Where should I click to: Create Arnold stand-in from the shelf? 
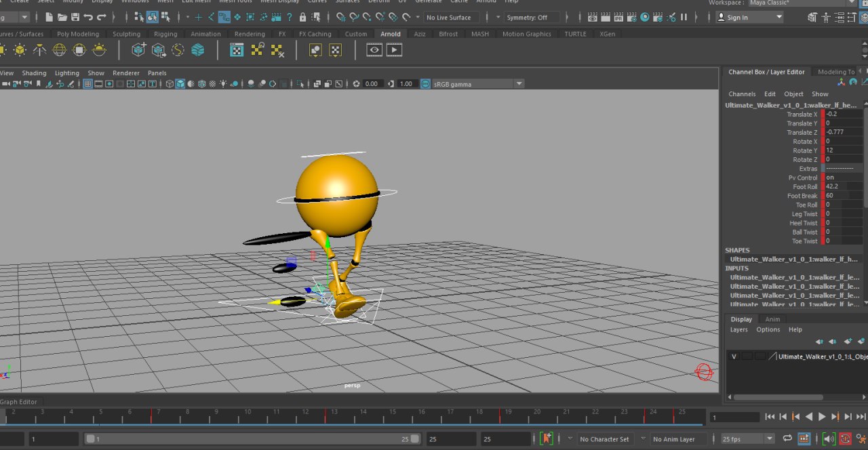click(139, 49)
